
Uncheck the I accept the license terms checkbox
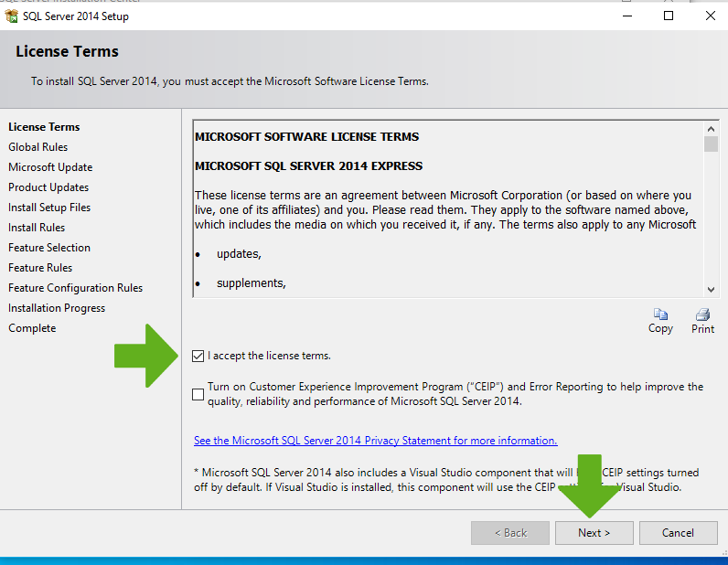pyautogui.click(x=198, y=356)
